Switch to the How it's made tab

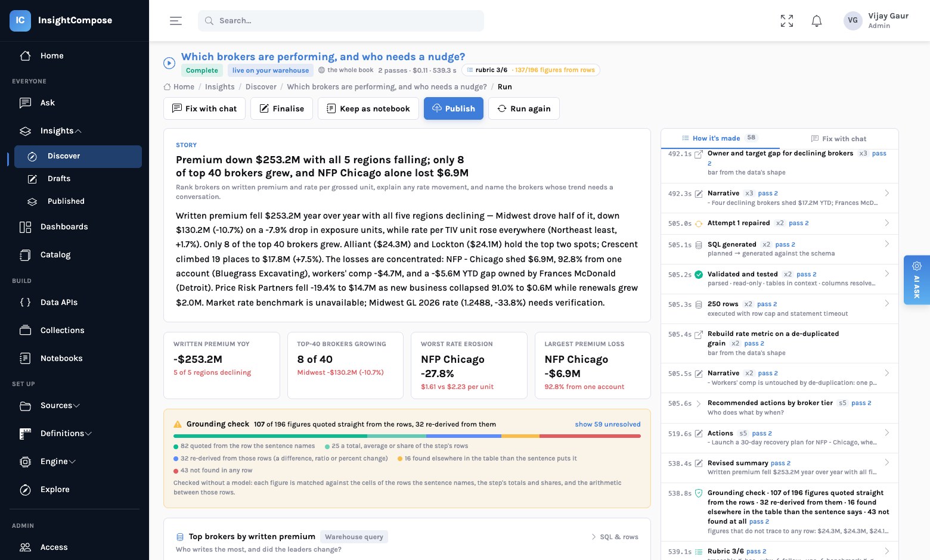click(x=720, y=138)
